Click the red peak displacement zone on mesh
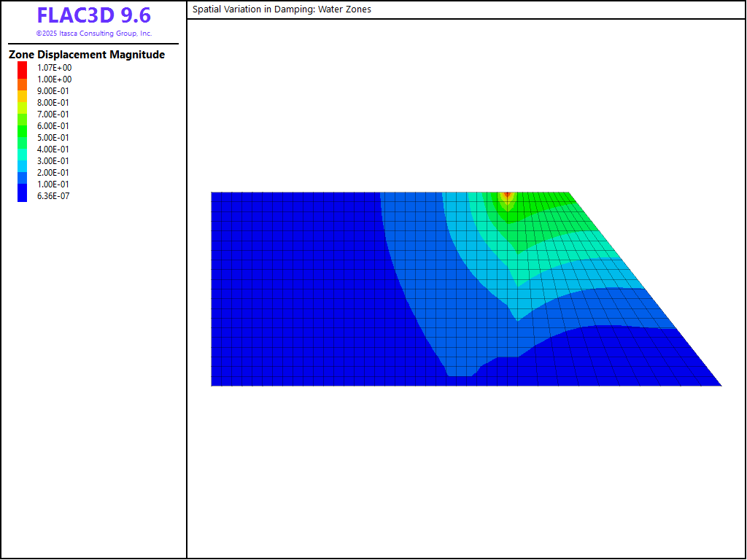Viewport: 747px width, 560px height. click(508, 195)
